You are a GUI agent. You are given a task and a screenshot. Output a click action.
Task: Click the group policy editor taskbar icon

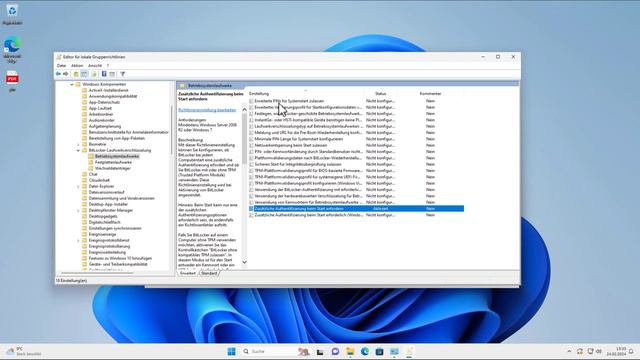coord(409,351)
